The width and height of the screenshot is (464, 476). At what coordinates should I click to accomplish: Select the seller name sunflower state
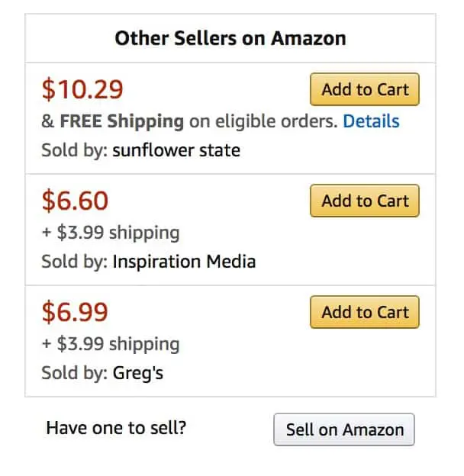(176, 150)
